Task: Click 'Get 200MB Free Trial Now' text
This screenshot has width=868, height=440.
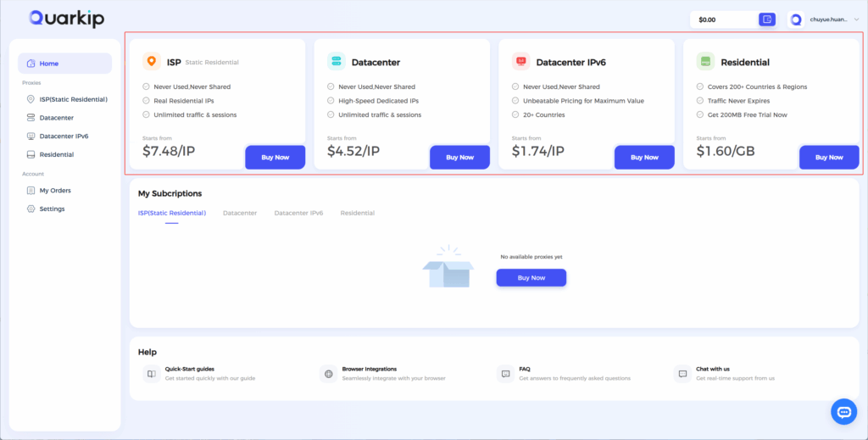Action: coord(748,115)
